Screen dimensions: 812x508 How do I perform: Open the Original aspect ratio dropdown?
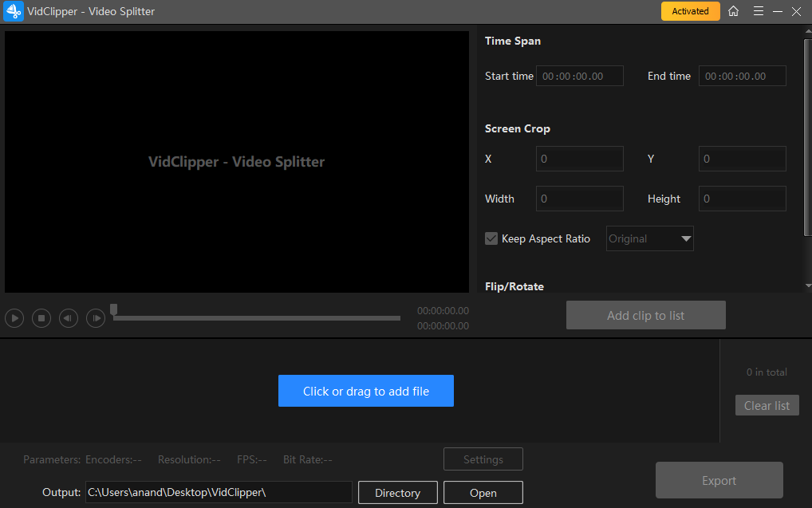649,238
